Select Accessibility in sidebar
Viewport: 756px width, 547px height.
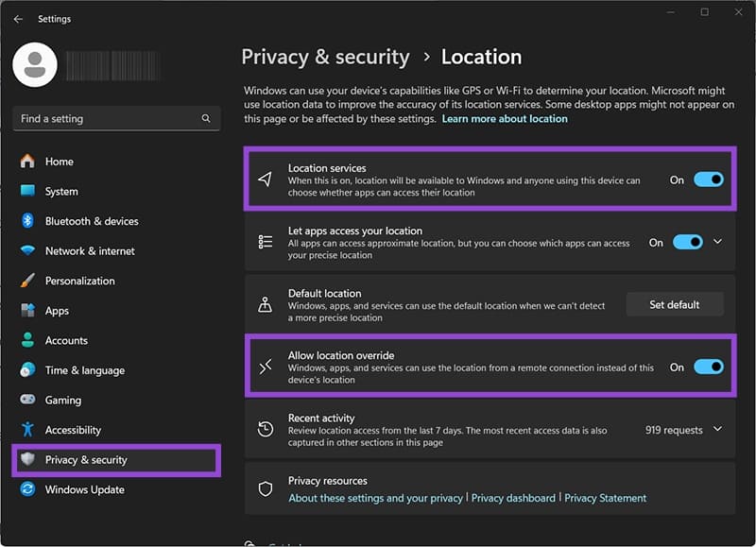pyautogui.click(x=115, y=430)
